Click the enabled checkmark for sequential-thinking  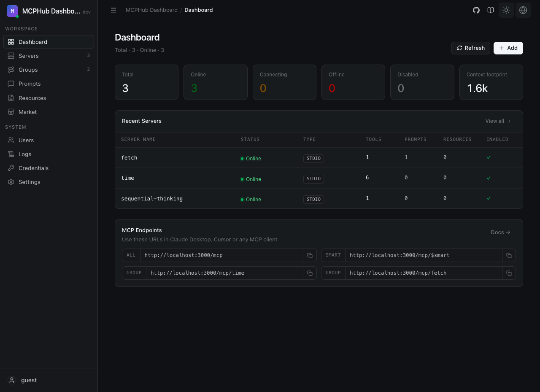489,198
